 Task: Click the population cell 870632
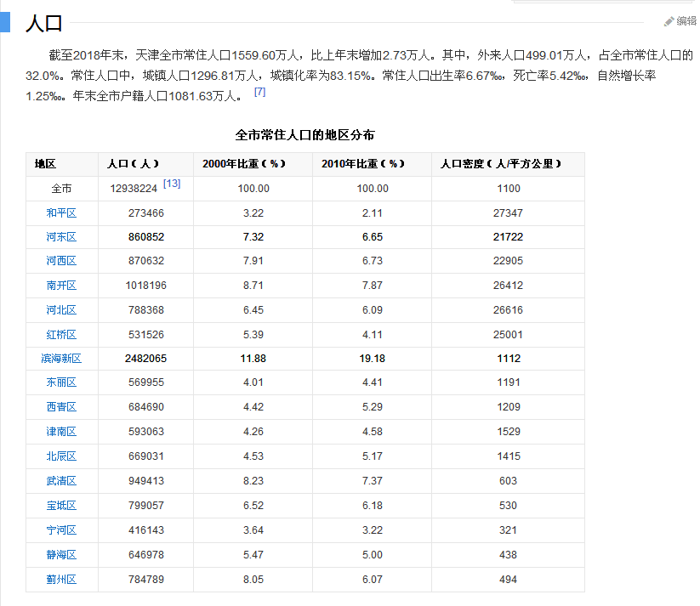tap(146, 261)
